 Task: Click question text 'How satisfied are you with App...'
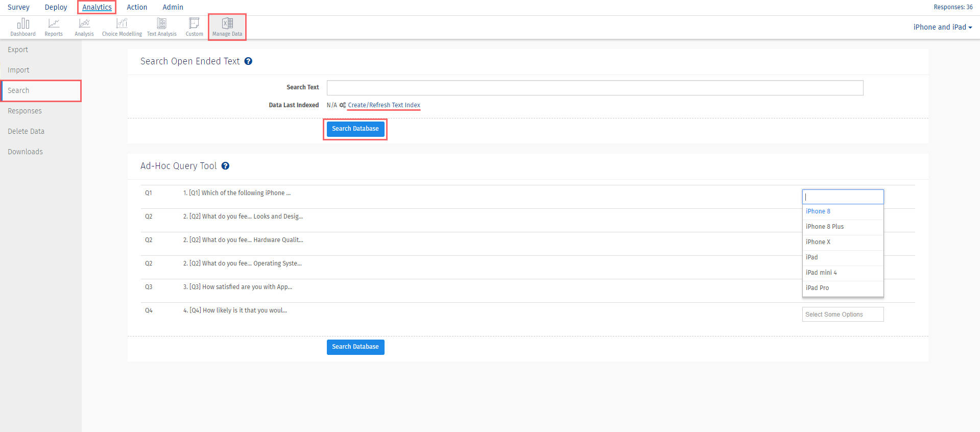(x=247, y=287)
